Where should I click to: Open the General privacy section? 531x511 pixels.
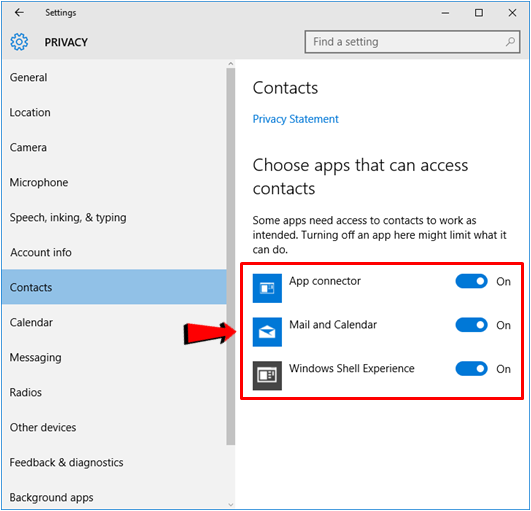coord(114,77)
